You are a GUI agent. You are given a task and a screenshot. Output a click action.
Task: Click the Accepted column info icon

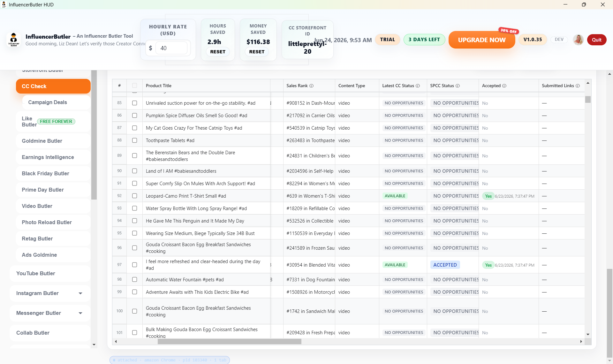(504, 86)
